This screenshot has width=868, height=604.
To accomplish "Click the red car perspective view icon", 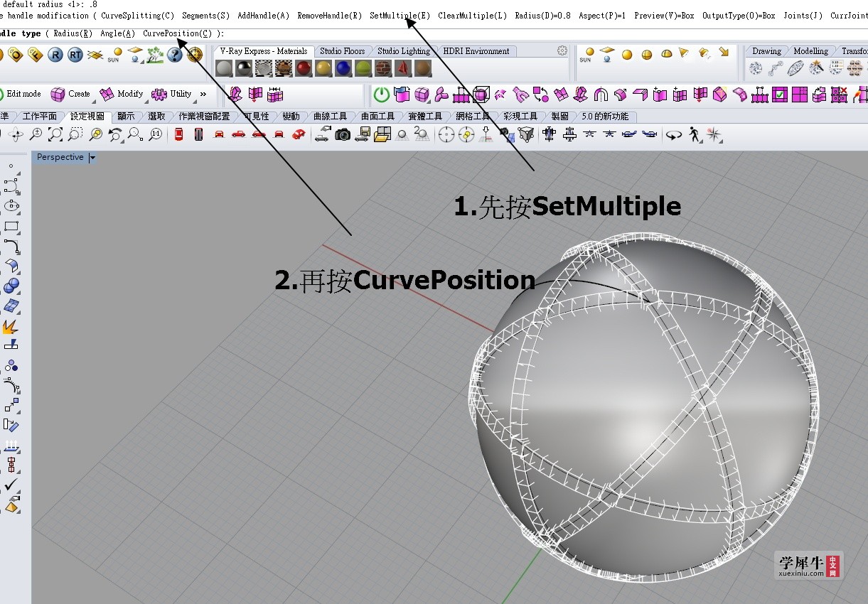I will (299, 134).
